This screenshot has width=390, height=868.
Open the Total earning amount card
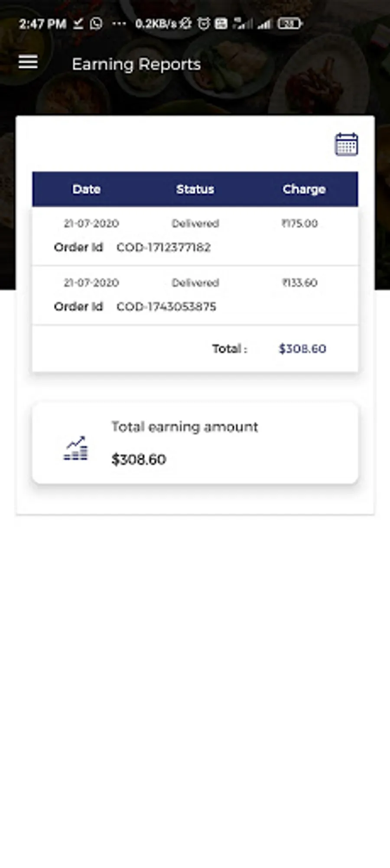click(195, 443)
